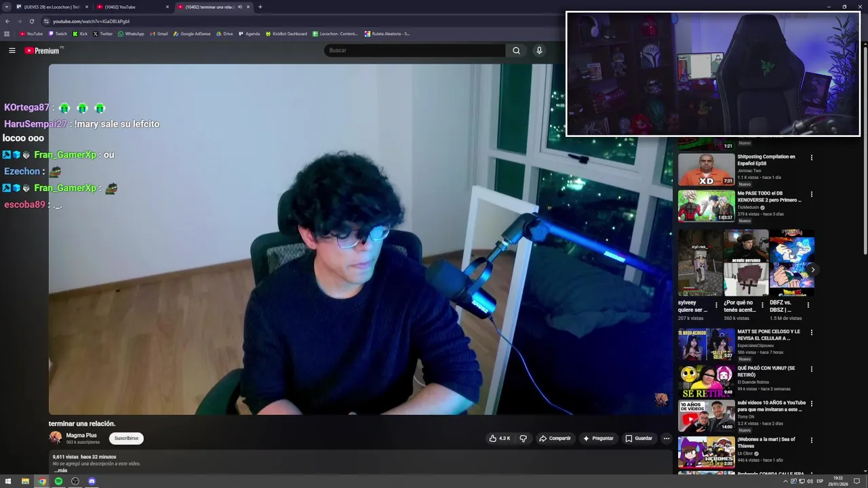Open the WhatsApp bookmark
The image size is (868, 488).
click(x=131, y=34)
